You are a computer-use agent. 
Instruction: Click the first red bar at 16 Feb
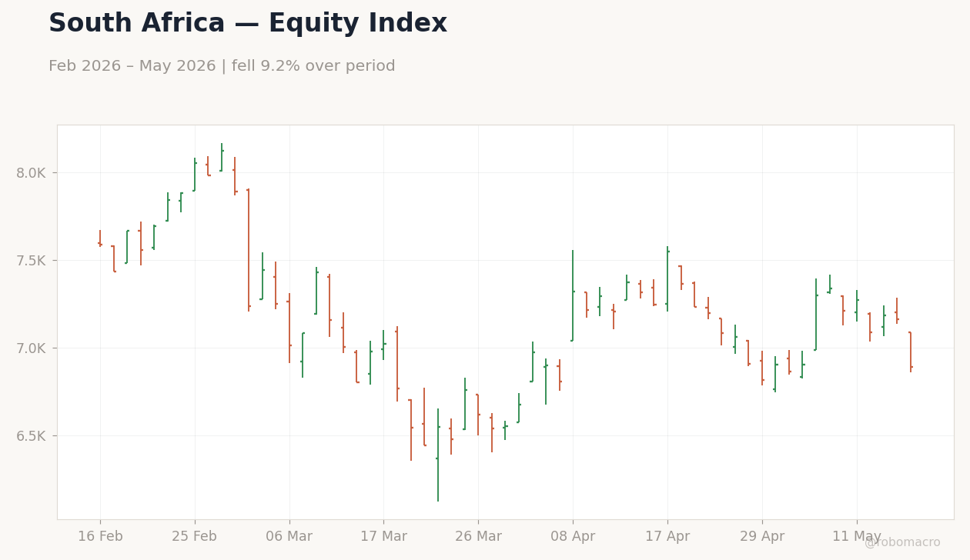coord(100,238)
